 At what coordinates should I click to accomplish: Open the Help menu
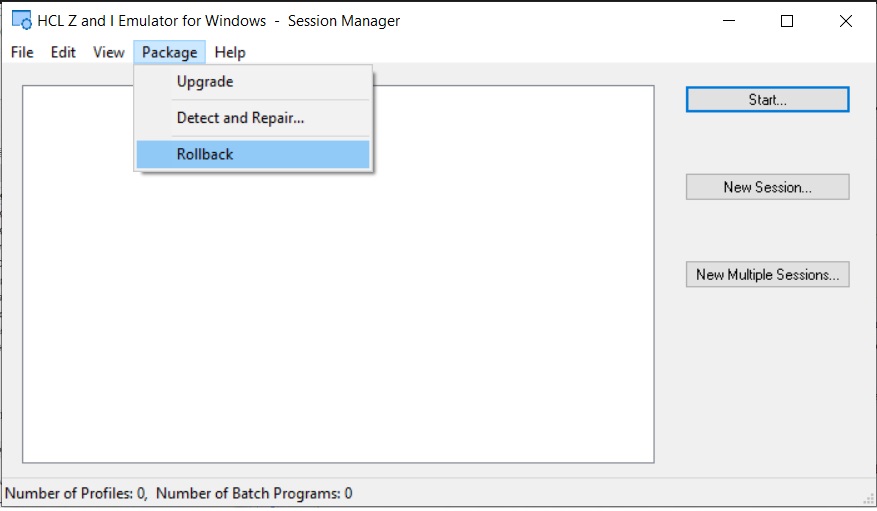pyautogui.click(x=229, y=52)
